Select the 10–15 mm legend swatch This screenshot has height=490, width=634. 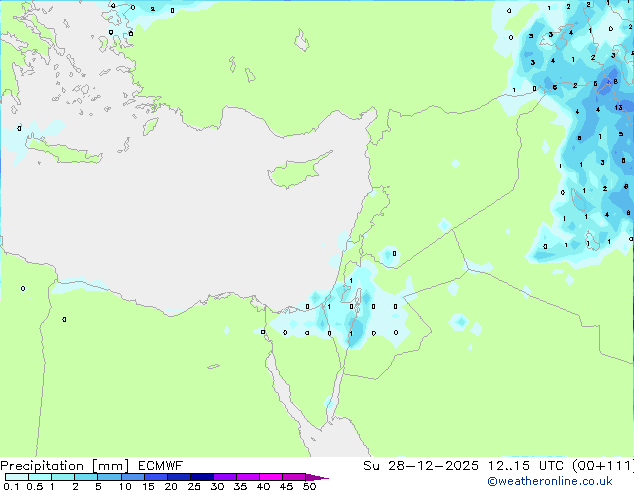click(132, 477)
